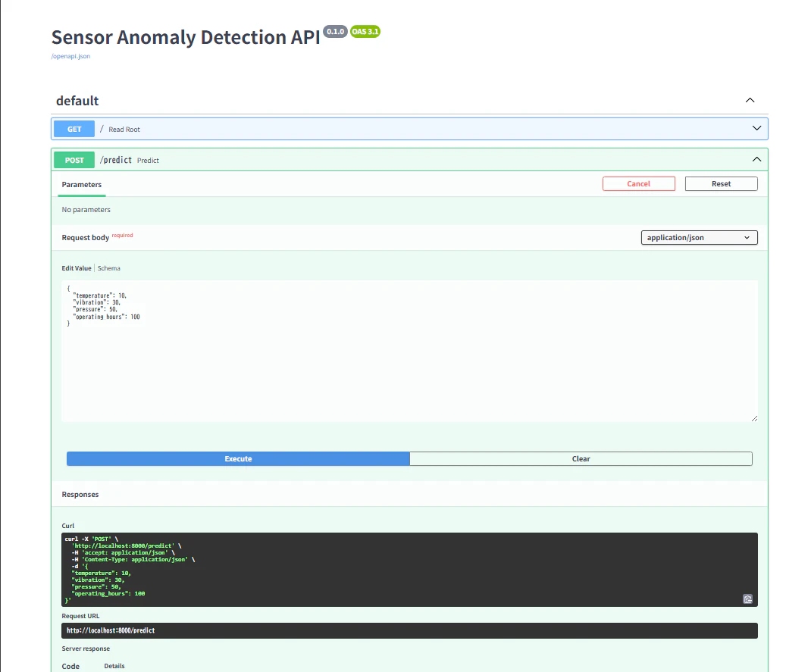Screen dimensions: 811x672
Task: Click the default section heading
Action: pos(77,100)
